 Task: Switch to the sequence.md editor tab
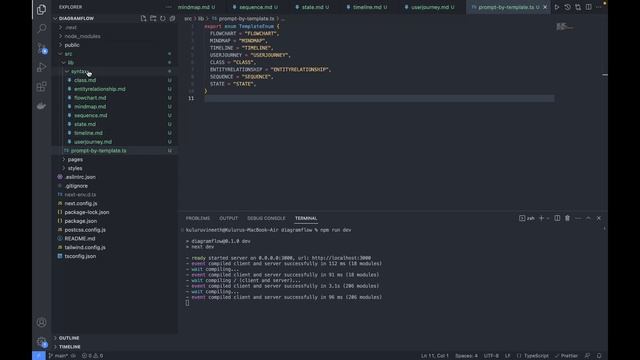pos(256,7)
